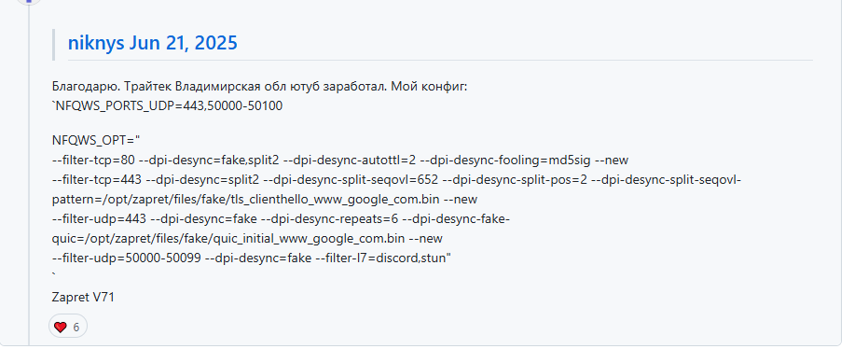Click the lone backtick below config
Image resolution: width=868 pixels, height=363 pixels.
tap(54, 275)
